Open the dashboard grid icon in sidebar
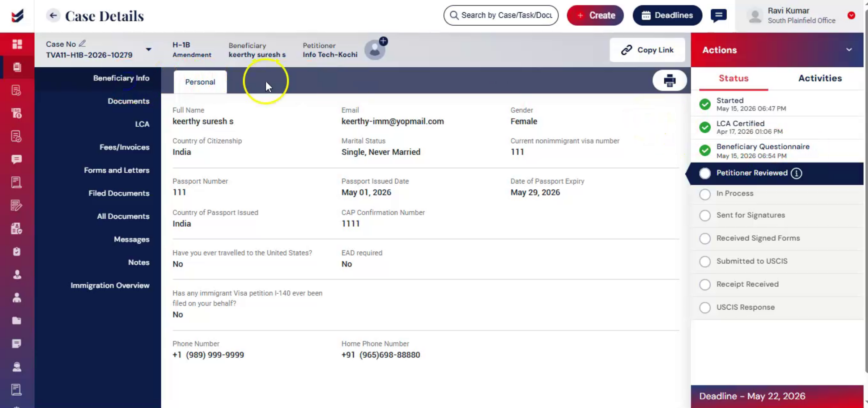The height and width of the screenshot is (408, 868). [17, 44]
